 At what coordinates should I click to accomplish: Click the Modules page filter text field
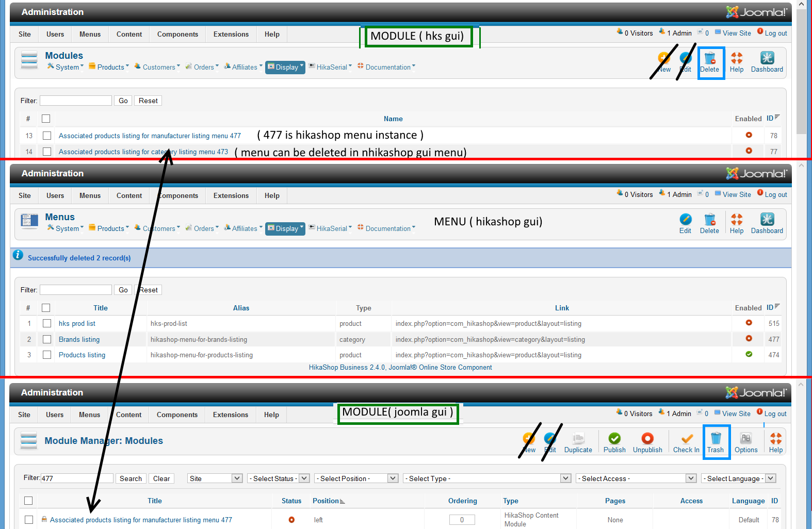coord(76,101)
